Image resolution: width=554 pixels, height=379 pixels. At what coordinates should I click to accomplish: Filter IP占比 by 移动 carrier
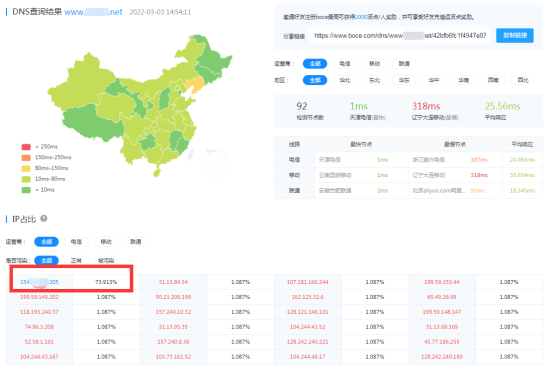106,242
